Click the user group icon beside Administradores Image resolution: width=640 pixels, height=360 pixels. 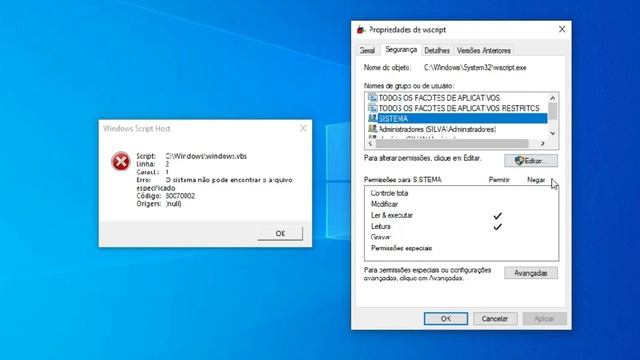pyautogui.click(x=372, y=129)
